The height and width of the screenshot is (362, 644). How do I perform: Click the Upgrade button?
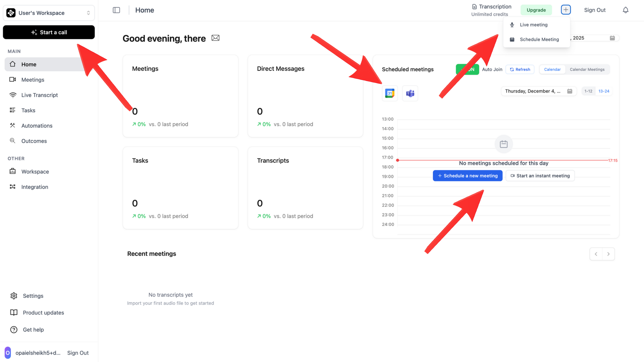536,10
